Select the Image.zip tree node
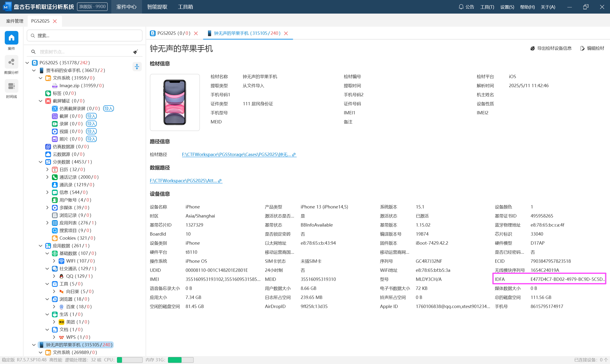The image size is (610, 364). coord(78,86)
